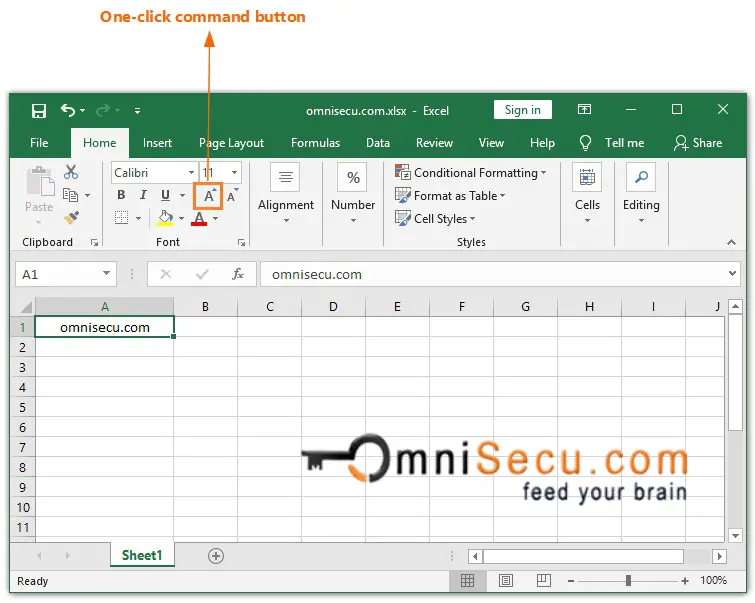This screenshot has height=603, width=755.
Task: Switch to the Page Layout tab
Action: [231, 143]
